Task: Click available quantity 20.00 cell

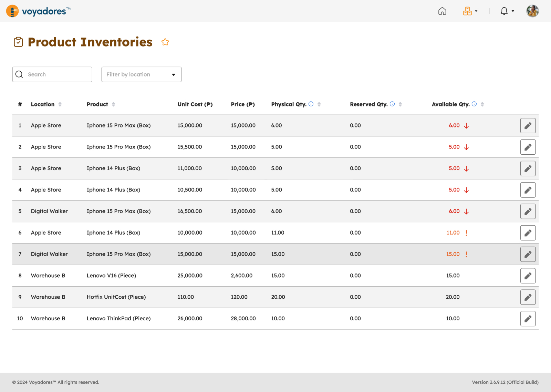Action: [x=453, y=297]
